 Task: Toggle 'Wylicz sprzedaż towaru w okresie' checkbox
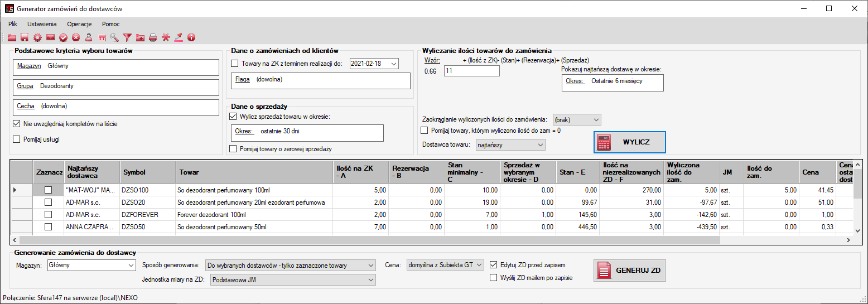coord(233,116)
